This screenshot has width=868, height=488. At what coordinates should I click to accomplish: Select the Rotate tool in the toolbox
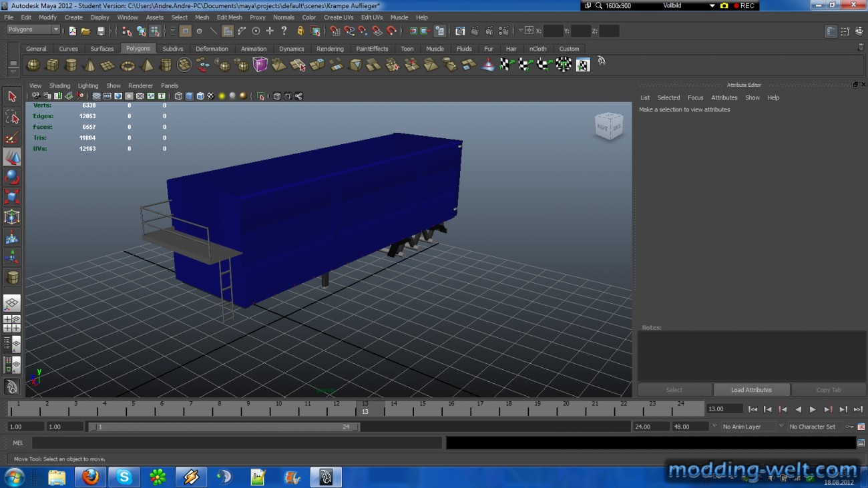tap(12, 177)
